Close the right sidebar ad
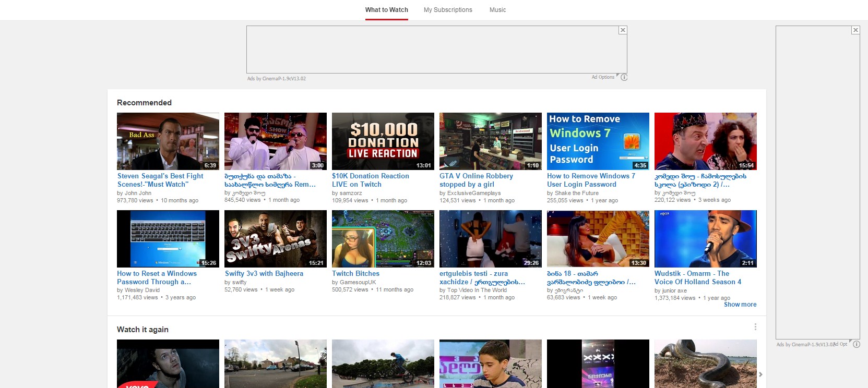 tap(855, 30)
